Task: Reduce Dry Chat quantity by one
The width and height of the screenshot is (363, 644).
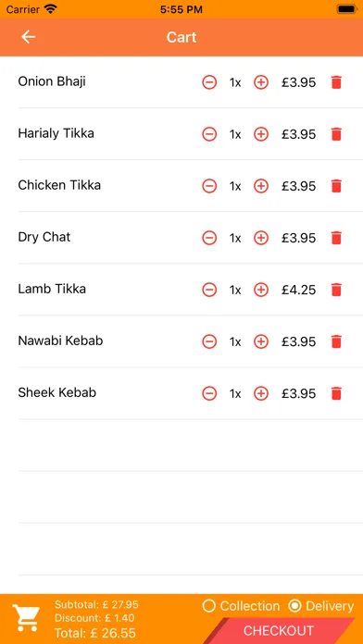Action: pos(209,238)
